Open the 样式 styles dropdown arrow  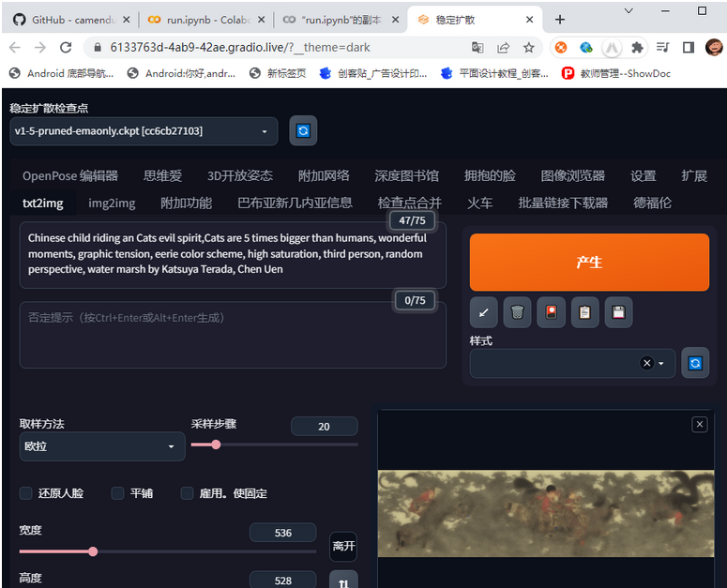point(661,363)
